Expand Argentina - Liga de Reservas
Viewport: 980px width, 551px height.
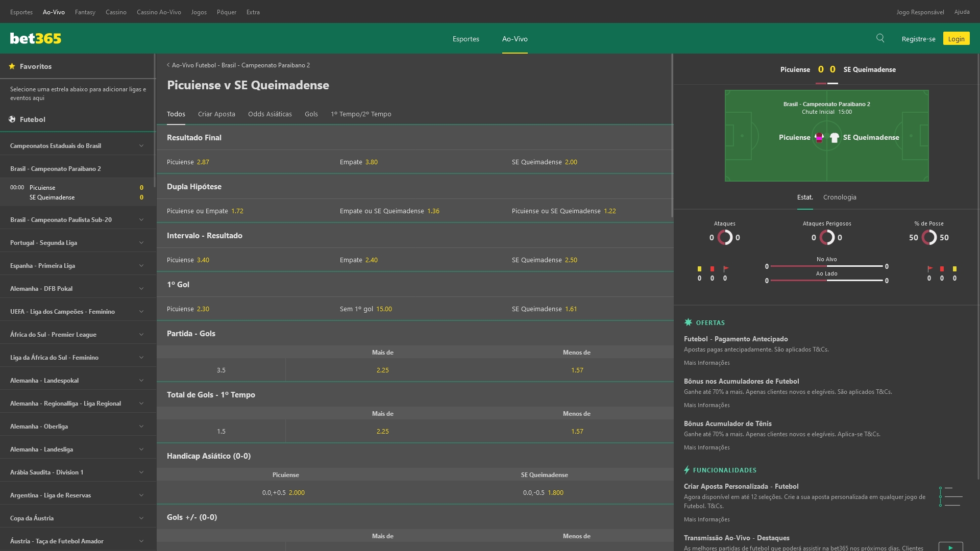[78, 495]
